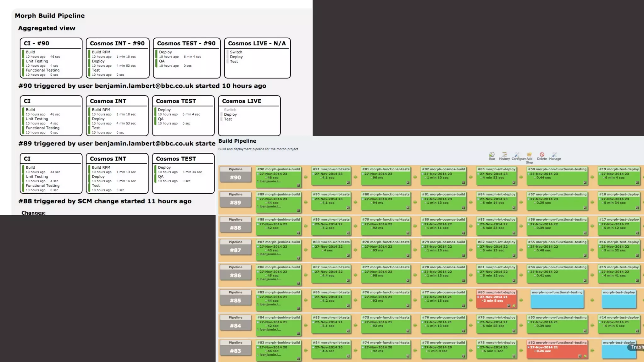
Task: Click Deploy task in Cosmos TEST - #90
Action: [x=165, y=52]
